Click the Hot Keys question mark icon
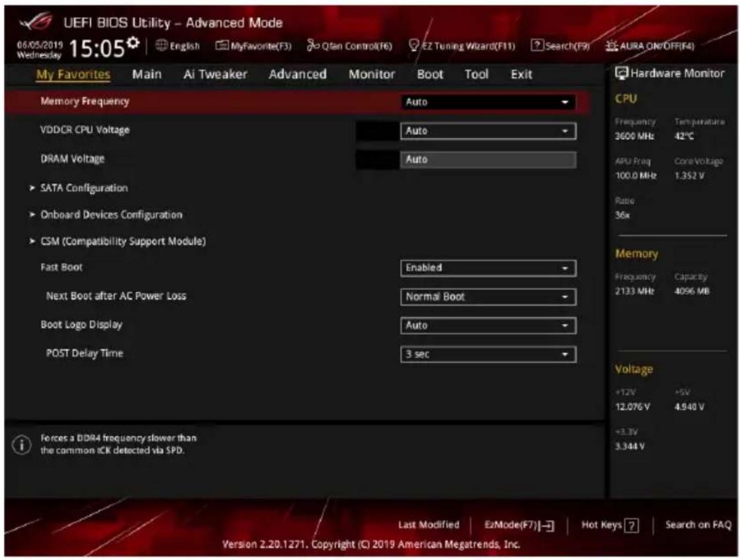 point(632,525)
